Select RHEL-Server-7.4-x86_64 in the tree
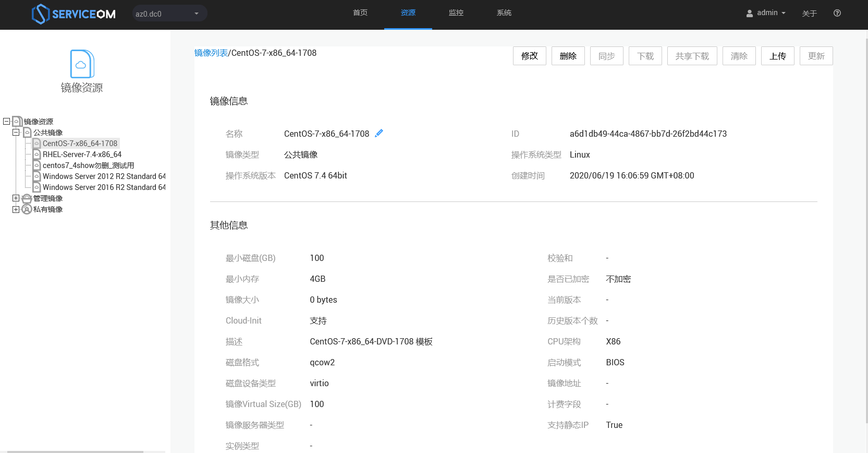This screenshot has width=868, height=453. [82, 154]
